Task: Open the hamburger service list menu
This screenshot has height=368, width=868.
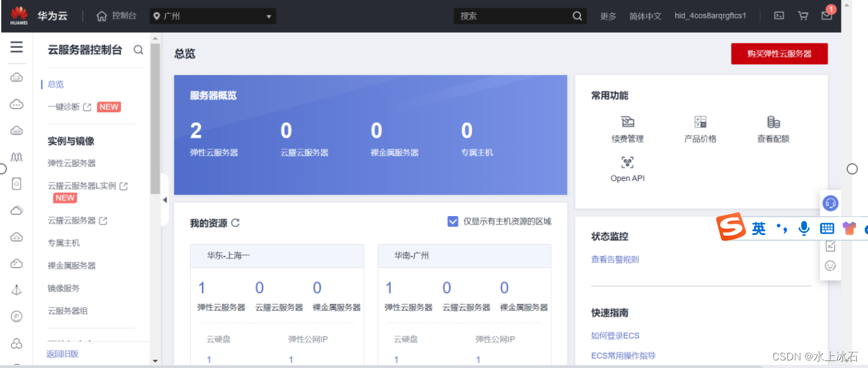Action: click(16, 47)
